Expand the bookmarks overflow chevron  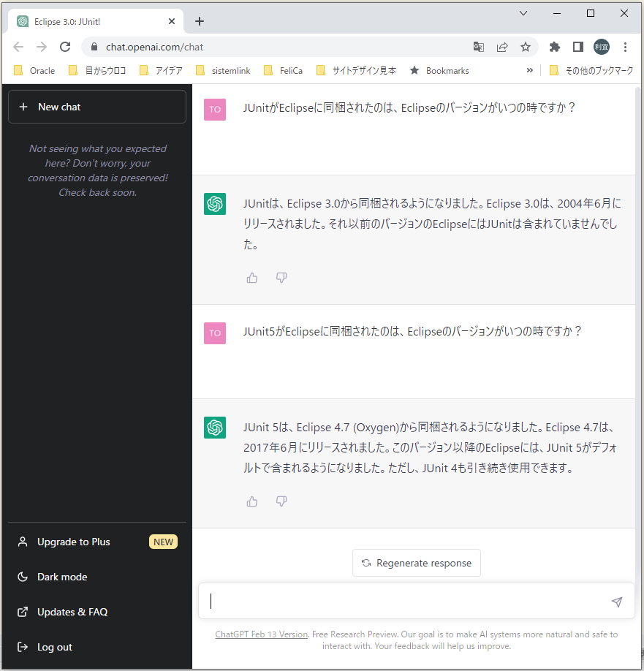coord(529,70)
